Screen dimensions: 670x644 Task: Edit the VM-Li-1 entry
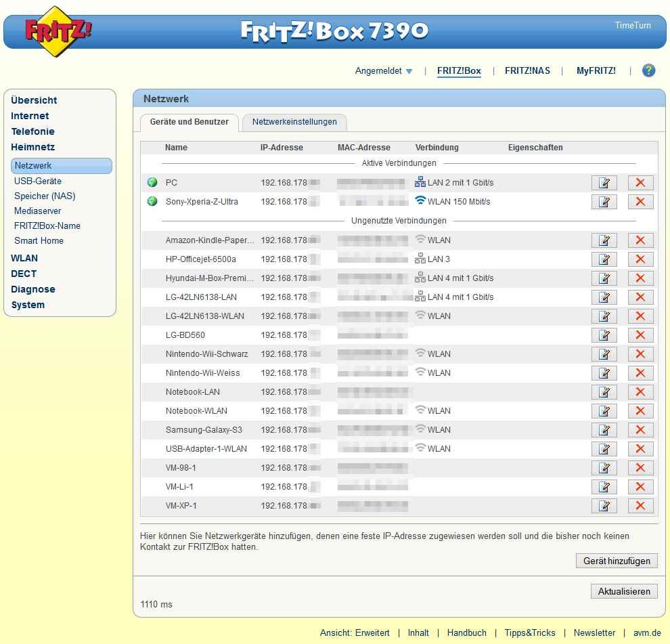pyautogui.click(x=604, y=487)
